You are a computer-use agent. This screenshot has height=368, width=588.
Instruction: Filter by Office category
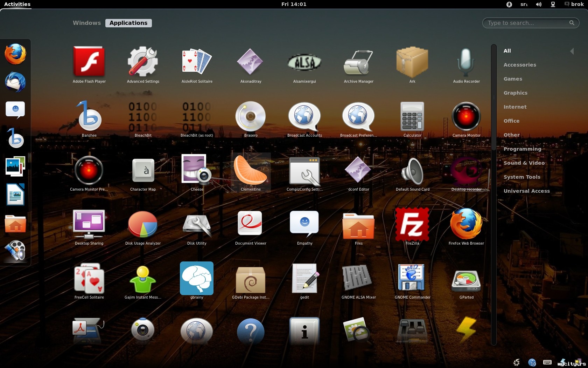point(511,121)
